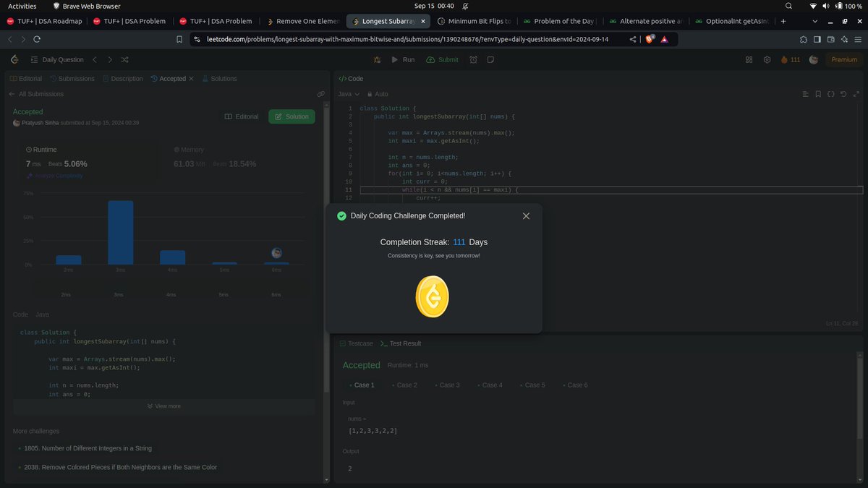Switch to the Testcase tab
This screenshot has width=868, height=488.
[356, 343]
